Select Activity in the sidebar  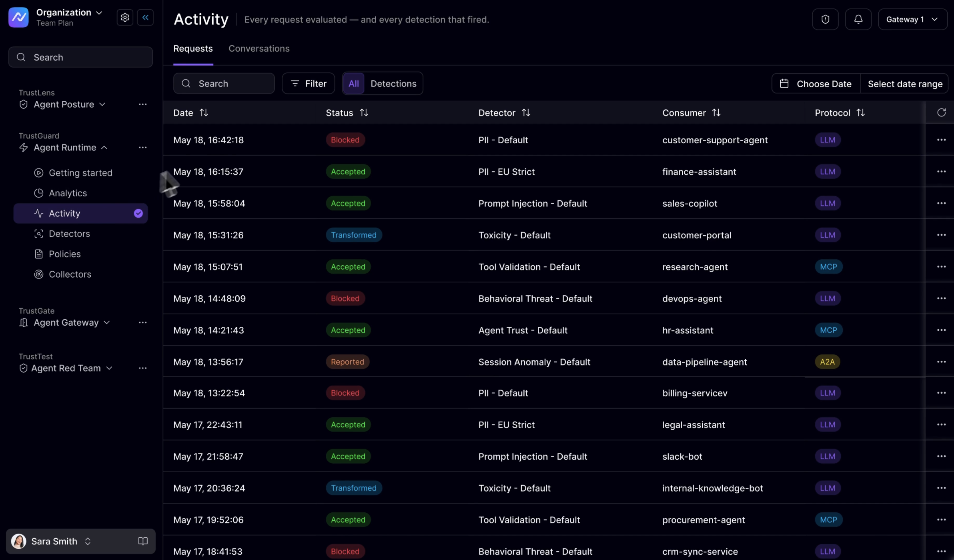pyautogui.click(x=80, y=213)
